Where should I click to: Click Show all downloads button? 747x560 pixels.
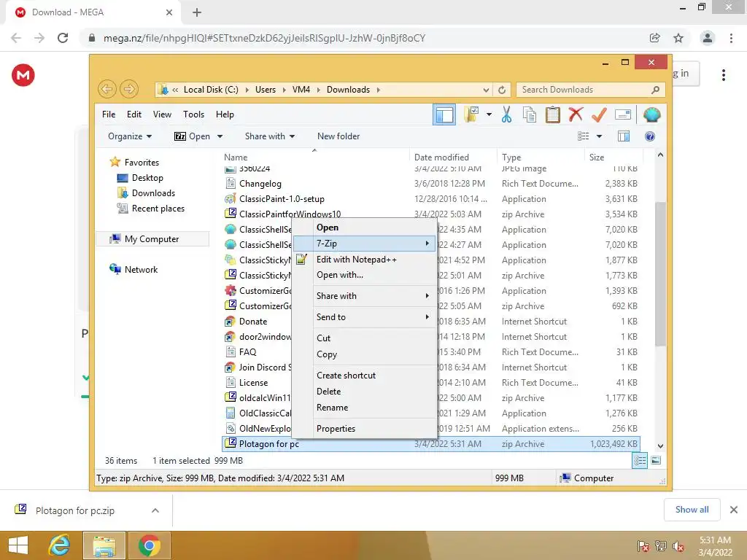click(692, 510)
